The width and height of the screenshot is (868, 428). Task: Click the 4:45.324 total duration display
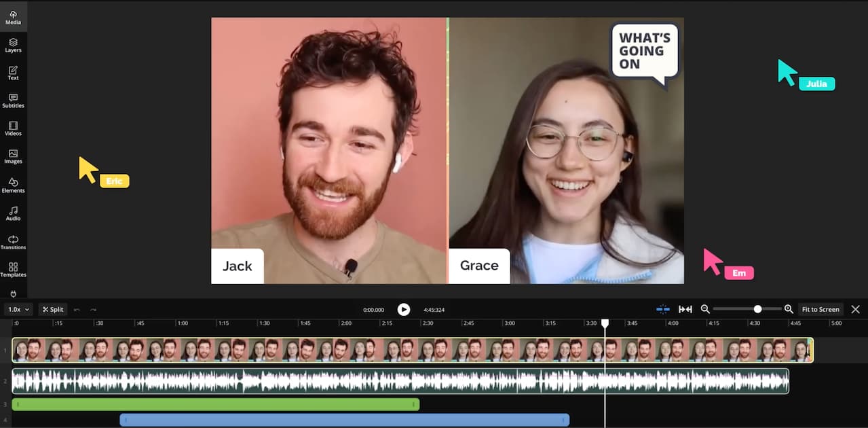click(434, 310)
